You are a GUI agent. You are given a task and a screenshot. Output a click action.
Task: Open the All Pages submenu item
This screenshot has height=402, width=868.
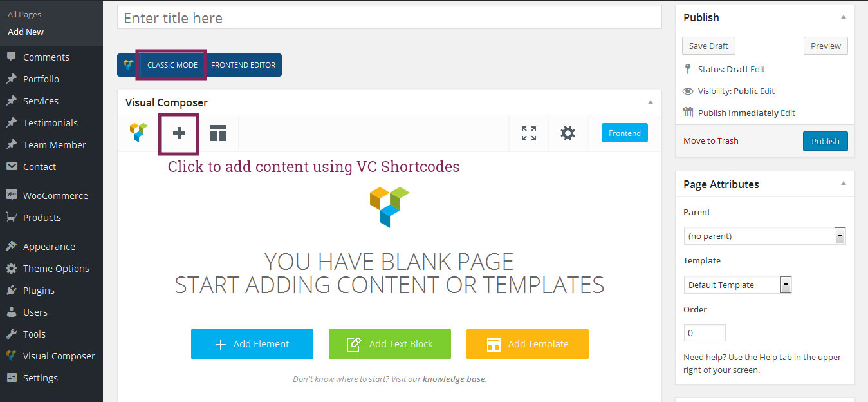click(24, 14)
